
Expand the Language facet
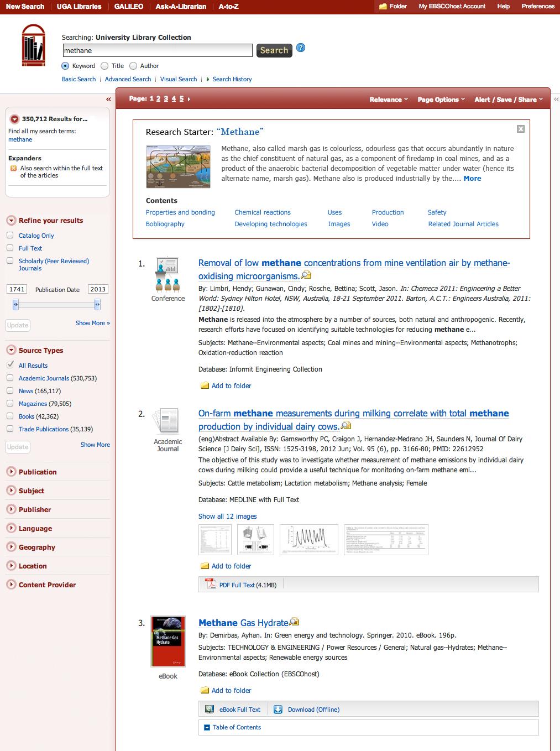coord(11,528)
